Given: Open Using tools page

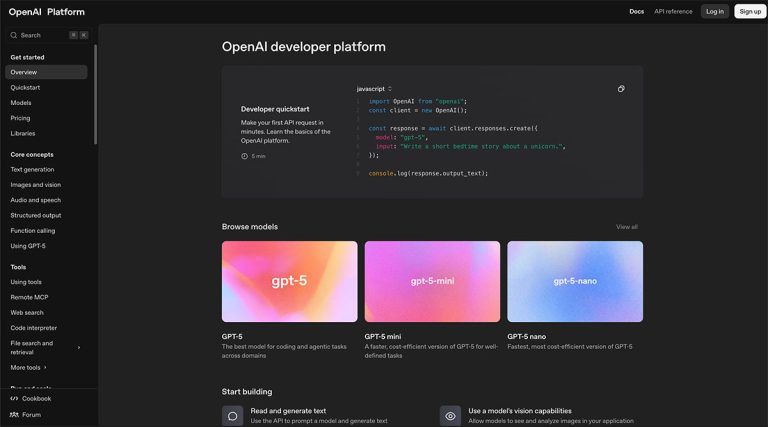Looking at the screenshot, I should click(x=26, y=282).
